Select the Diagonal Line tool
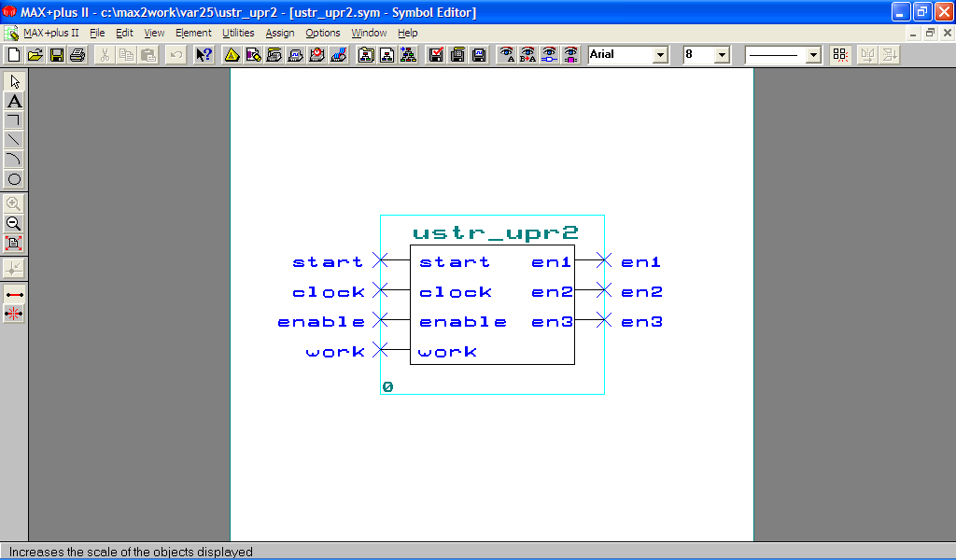The height and width of the screenshot is (560, 956). 14,140
